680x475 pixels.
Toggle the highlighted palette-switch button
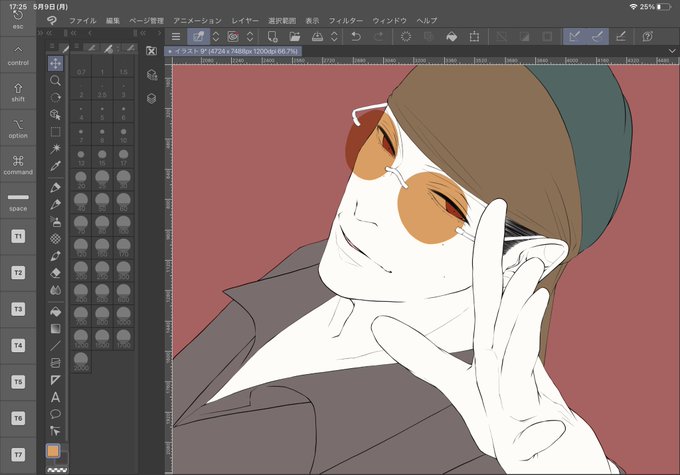199,36
